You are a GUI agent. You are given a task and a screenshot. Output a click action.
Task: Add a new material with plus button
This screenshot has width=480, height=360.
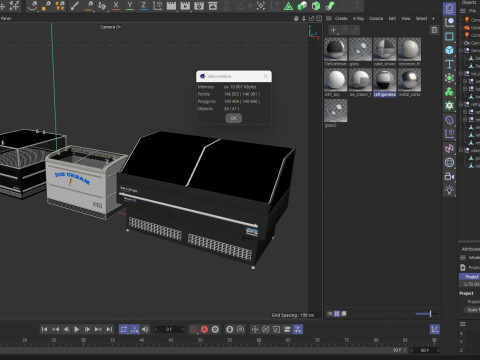[333, 30]
